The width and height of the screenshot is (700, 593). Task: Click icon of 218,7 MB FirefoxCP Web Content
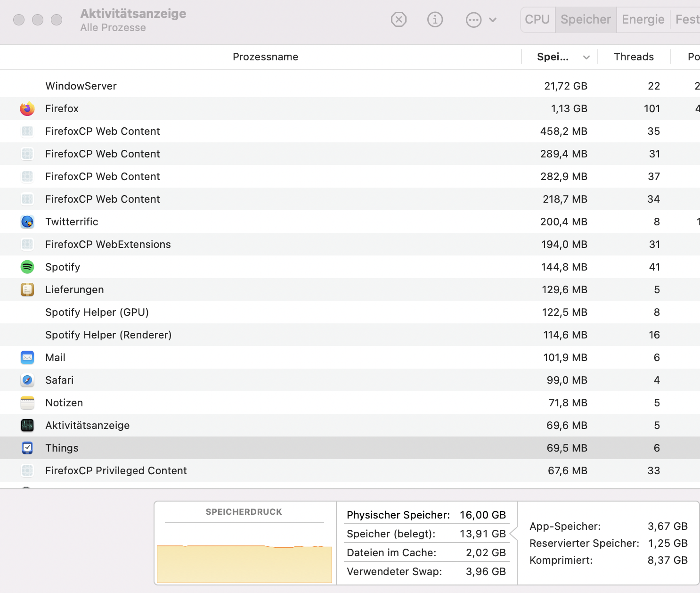[27, 199]
